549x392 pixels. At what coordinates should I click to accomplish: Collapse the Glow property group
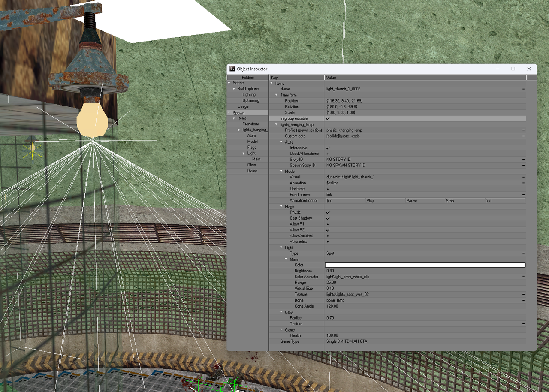(281, 312)
